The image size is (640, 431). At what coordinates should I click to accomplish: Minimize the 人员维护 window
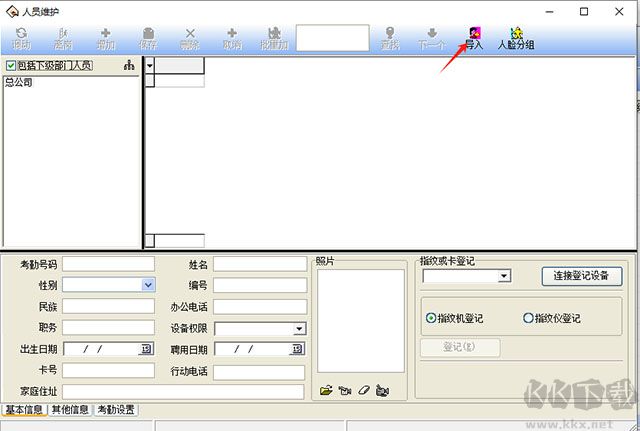[549, 11]
